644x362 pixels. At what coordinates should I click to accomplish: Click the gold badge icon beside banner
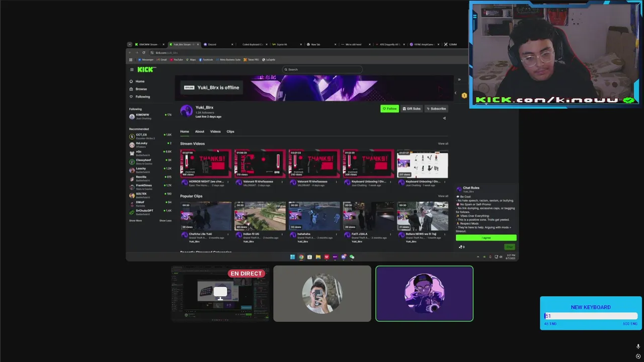click(464, 95)
